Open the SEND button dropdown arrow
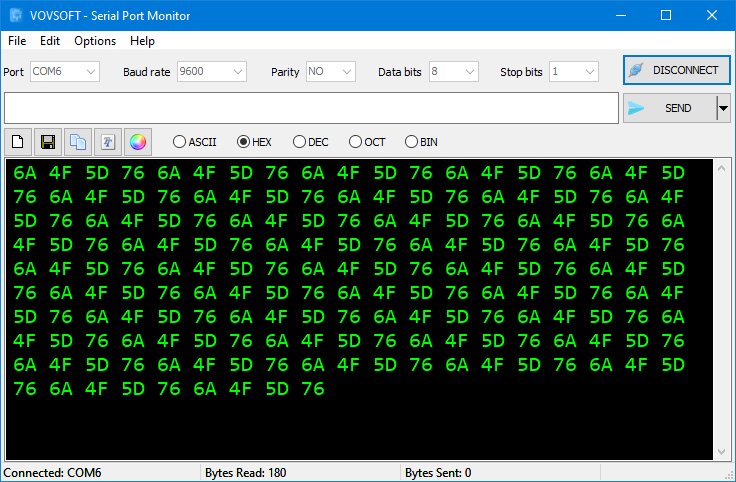The width and height of the screenshot is (736, 482). click(x=723, y=108)
